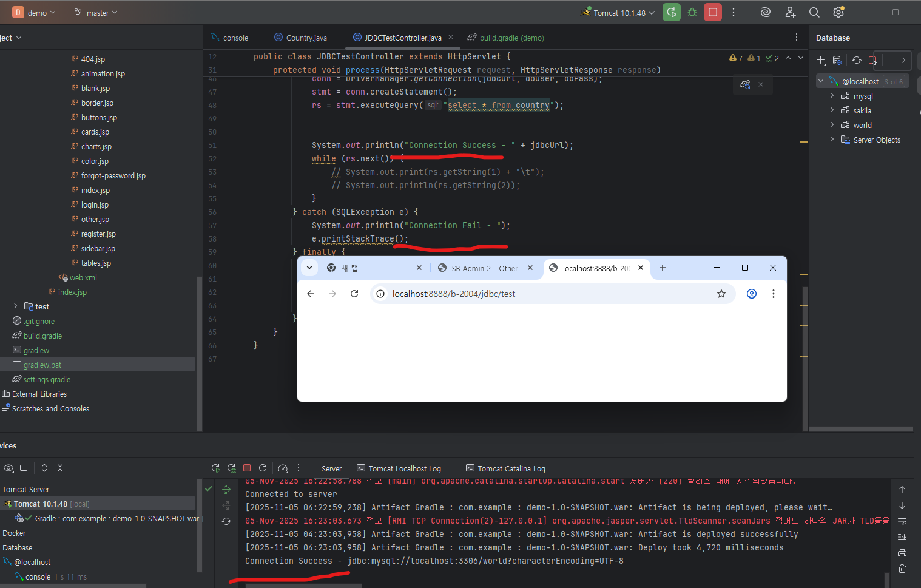Open a new Chrome tab with the plus button
The width and height of the screenshot is (921, 588).
tap(663, 268)
